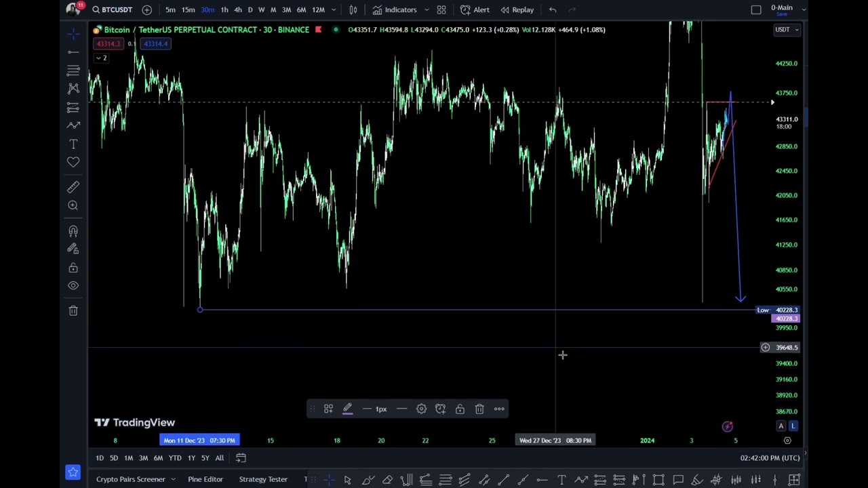
Task: Start bar Replay mode
Action: [x=517, y=9]
